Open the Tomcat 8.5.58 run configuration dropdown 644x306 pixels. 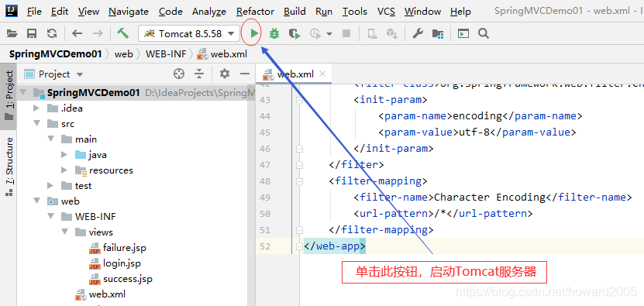[x=189, y=33]
